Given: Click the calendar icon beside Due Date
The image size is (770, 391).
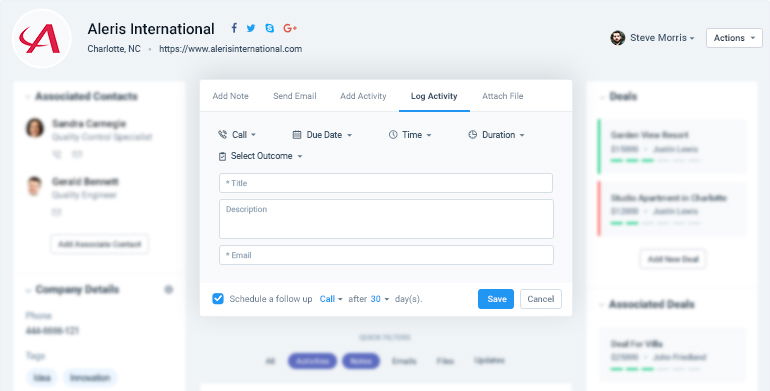Looking at the screenshot, I should [x=297, y=135].
